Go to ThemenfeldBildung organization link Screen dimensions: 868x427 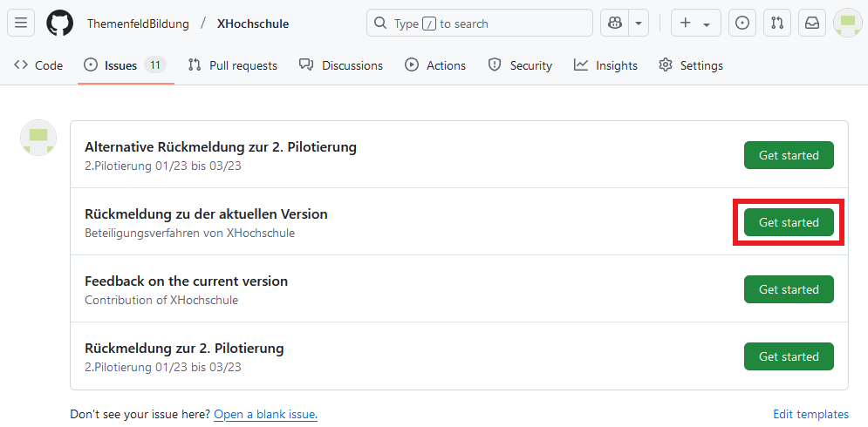pos(138,24)
